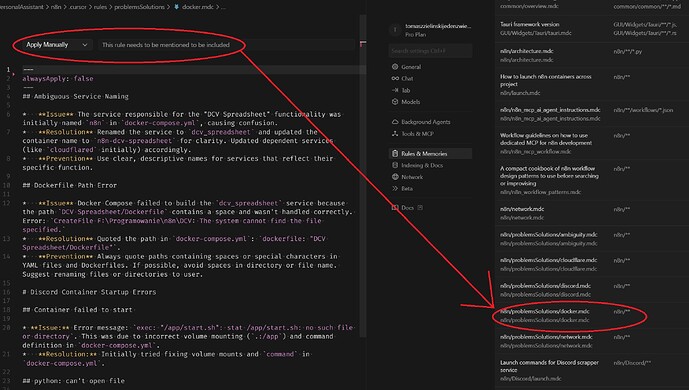This screenshot has height=390, width=689.
Task: Click the n8n/**/workflows/*.json glob pattern
Action: pos(643,110)
